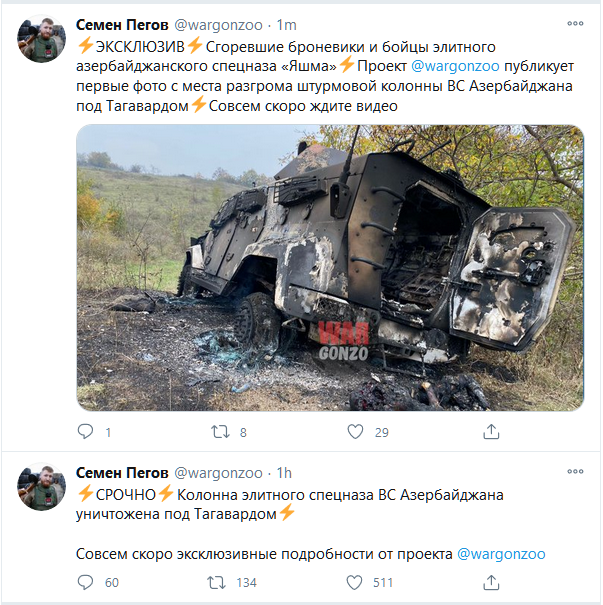Click @wargonzoo handle beside first tweet name
Image resolution: width=603 pixels, height=605 pixels.
click(x=218, y=25)
